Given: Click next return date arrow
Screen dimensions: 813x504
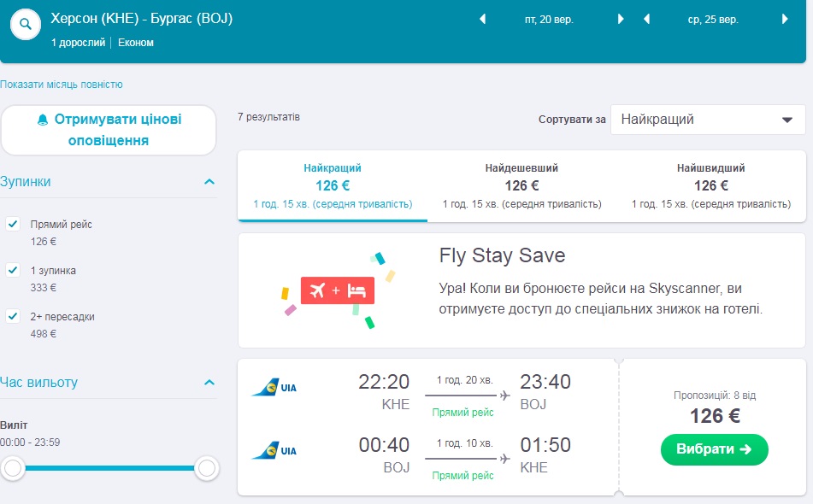Looking at the screenshot, I should click(786, 19).
